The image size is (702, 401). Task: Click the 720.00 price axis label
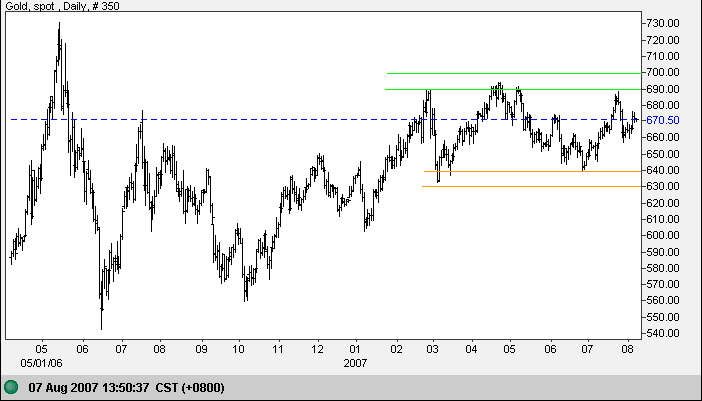click(x=663, y=40)
